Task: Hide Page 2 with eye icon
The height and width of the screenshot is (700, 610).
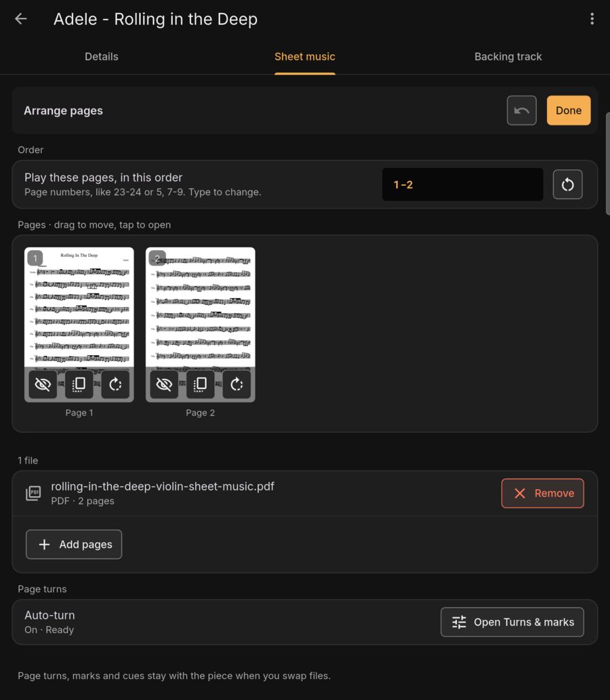Action: point(164,384)
